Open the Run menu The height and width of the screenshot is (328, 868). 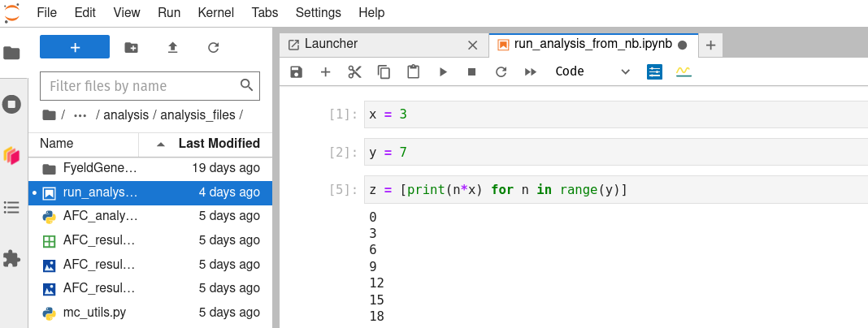point(169,12)
